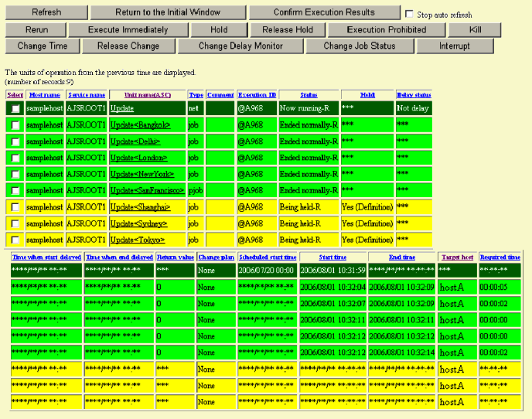Enable the Stop auto refresh checkbox
The height and width of the screenshot is (419, 532).
tap(410, 14)
